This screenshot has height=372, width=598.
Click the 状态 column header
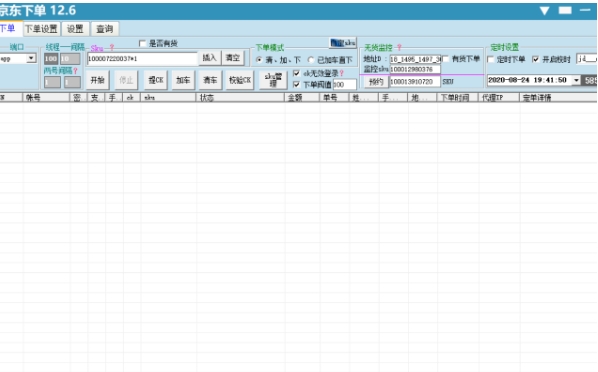[x=240, y=98]
